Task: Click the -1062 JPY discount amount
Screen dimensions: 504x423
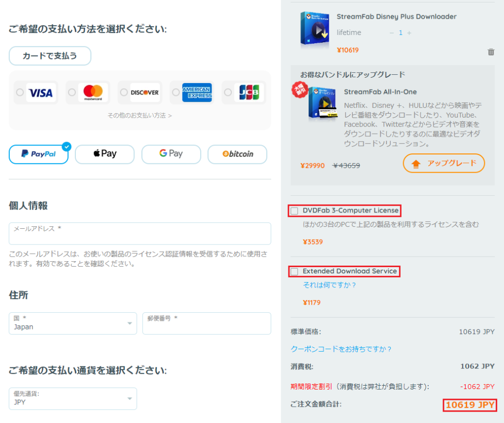Action: tap(477, 387)
